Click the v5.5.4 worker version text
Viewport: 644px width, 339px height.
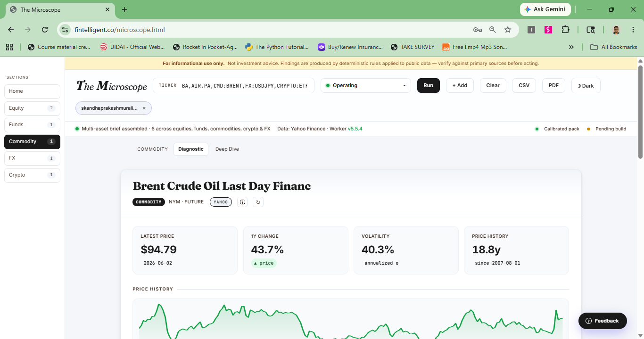click(x=355, y=129)
